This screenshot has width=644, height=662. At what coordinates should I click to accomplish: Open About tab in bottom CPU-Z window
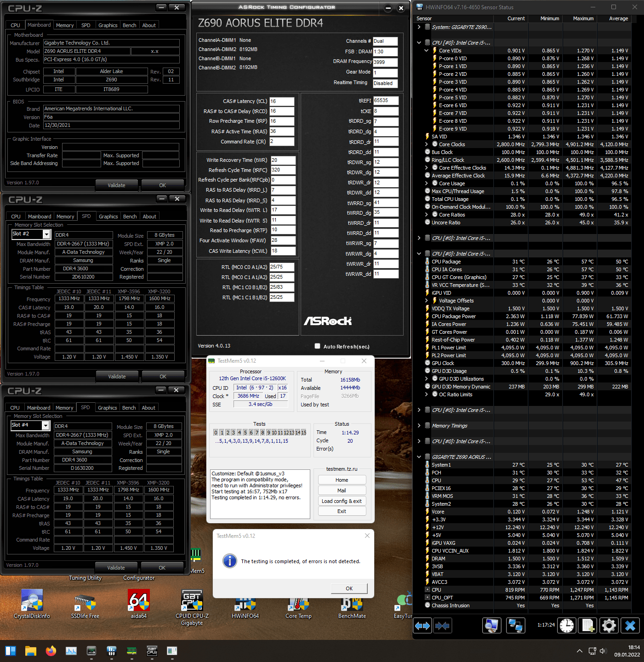pos(148,408)
